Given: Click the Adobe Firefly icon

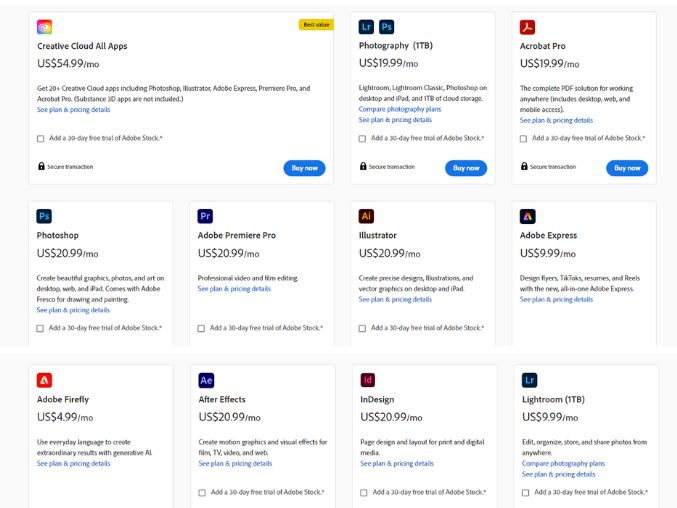Looking at the screenshot, I should pos(44,380).
